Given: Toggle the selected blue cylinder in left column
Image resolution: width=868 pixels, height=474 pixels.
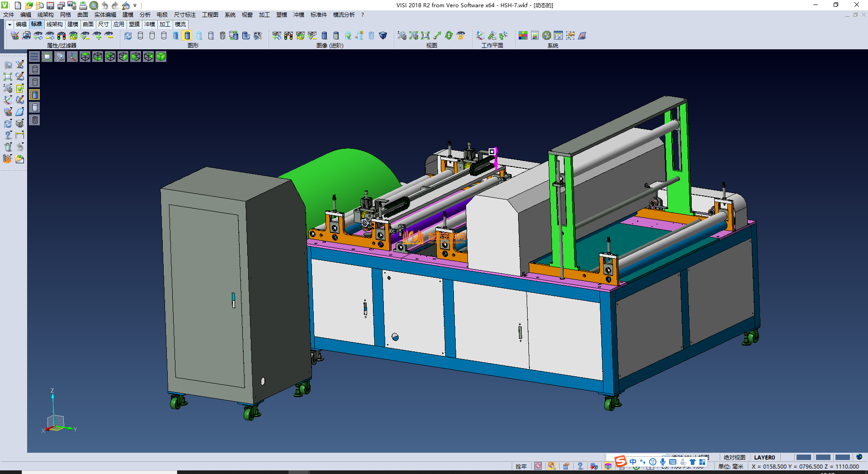Looking at the screenshot, I should click(x=35, y=95).
